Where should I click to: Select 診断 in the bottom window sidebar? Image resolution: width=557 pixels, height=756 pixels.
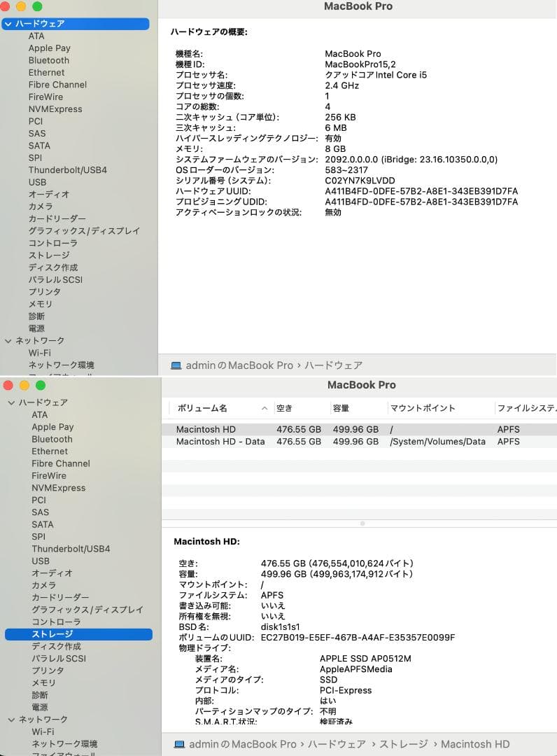[x=39, y=695]
